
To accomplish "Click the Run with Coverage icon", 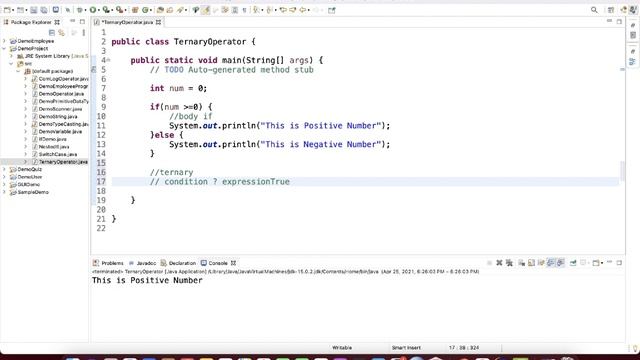I will click(106, 10).
